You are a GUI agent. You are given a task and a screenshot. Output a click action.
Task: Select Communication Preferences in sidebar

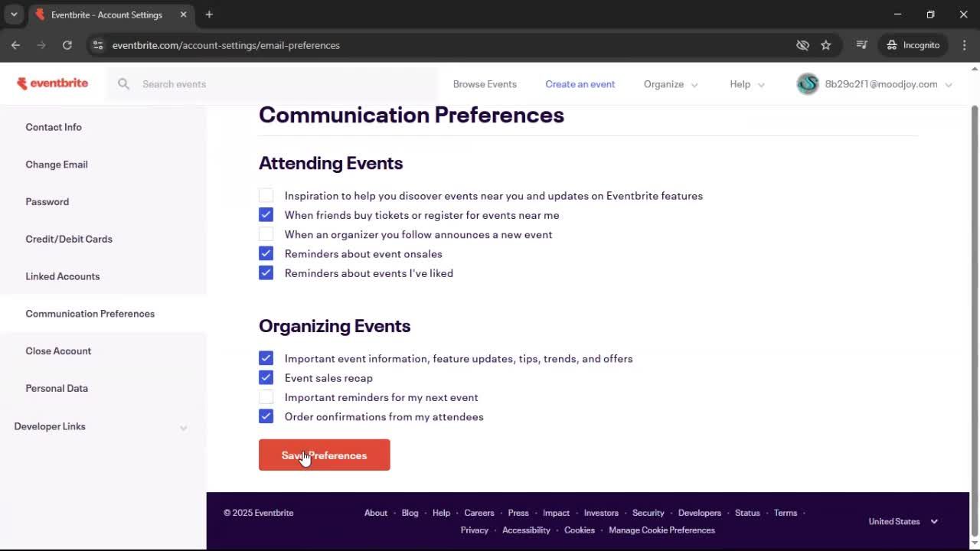pos(90,314)
